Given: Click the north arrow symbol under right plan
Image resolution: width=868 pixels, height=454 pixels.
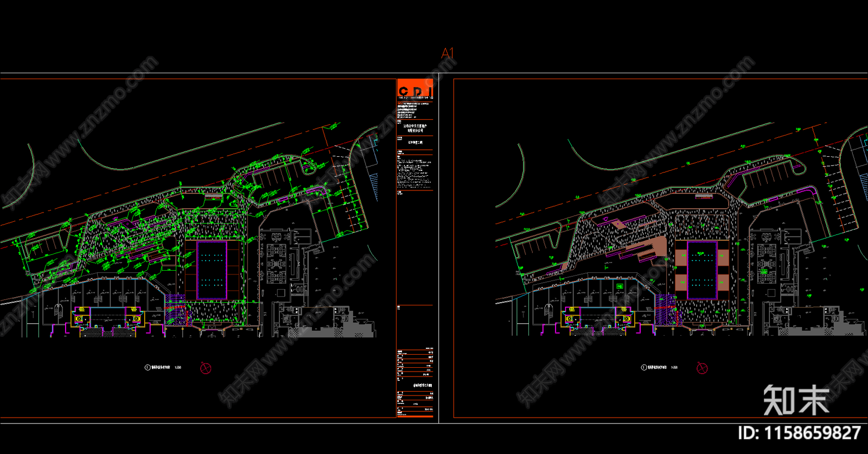Looking at the screenshot, I should click(702, 368).
